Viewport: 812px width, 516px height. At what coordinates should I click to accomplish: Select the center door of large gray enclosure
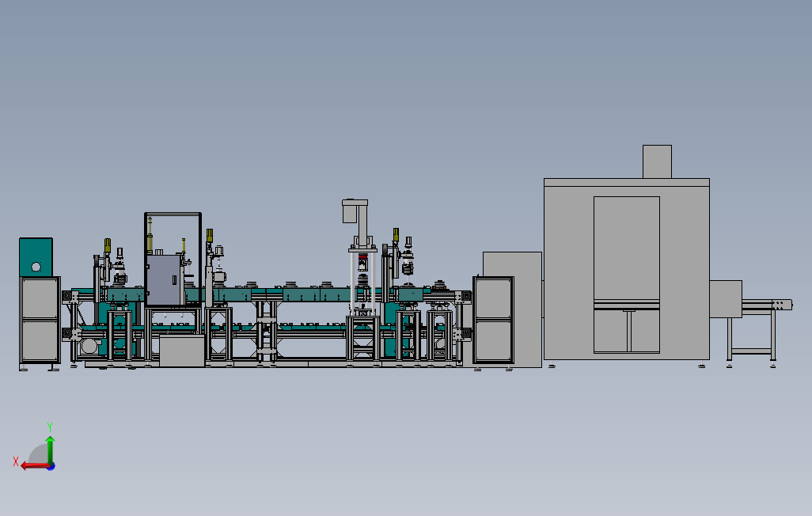(x=627, y=275)
